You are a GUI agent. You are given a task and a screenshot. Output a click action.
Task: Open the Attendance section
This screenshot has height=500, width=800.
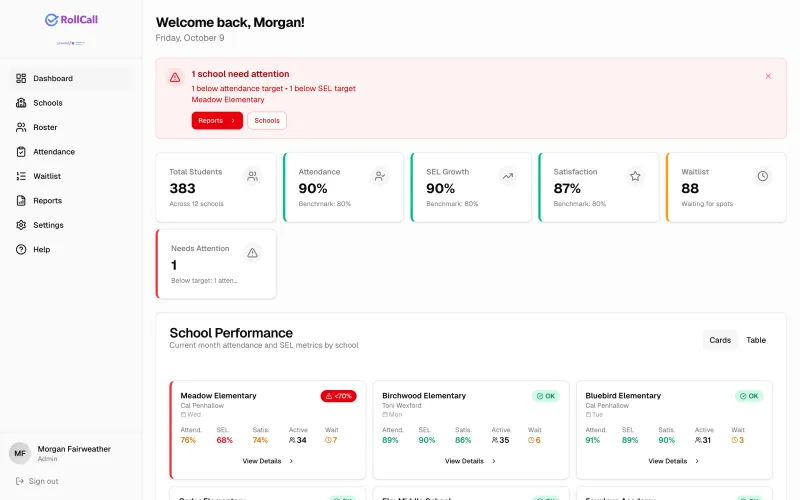pyautogui.click(x=71, y=152)
